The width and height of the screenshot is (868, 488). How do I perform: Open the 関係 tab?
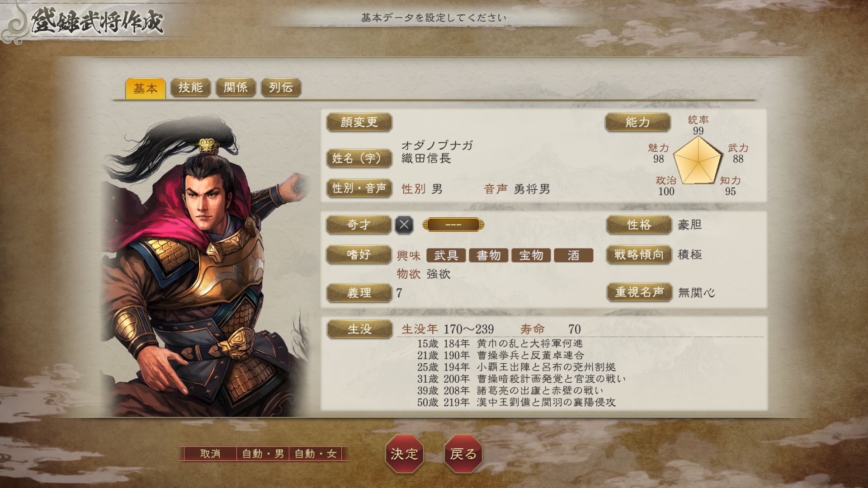236,87
